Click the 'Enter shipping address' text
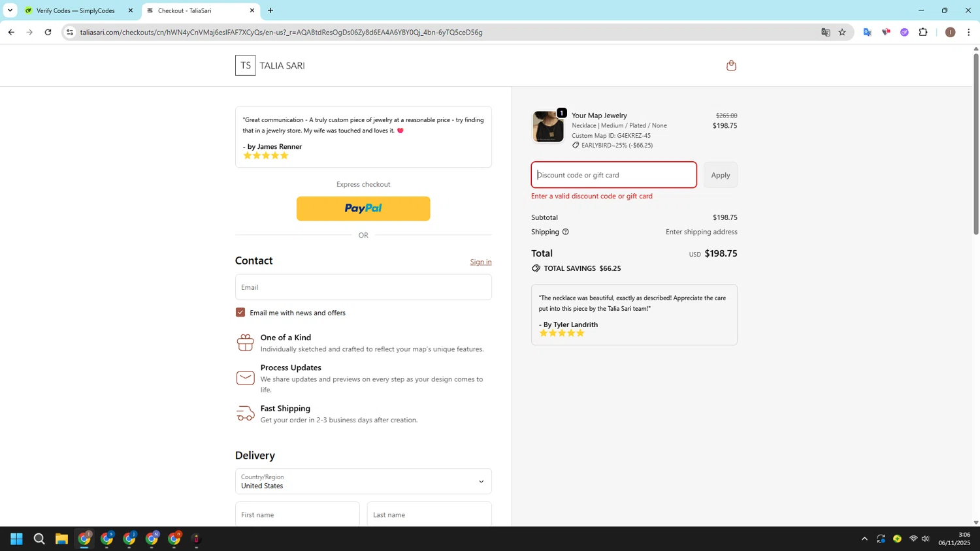Screen dimensions: 980x551 (x=702, y=232)
